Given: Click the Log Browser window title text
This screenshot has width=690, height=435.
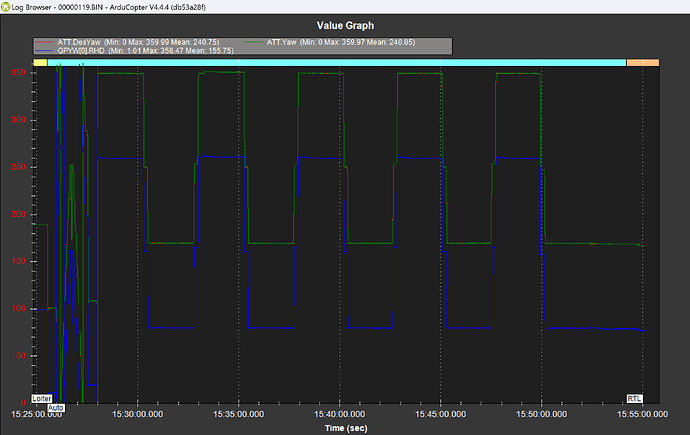Looking at the screenshot, I should [x=108, y=7].
